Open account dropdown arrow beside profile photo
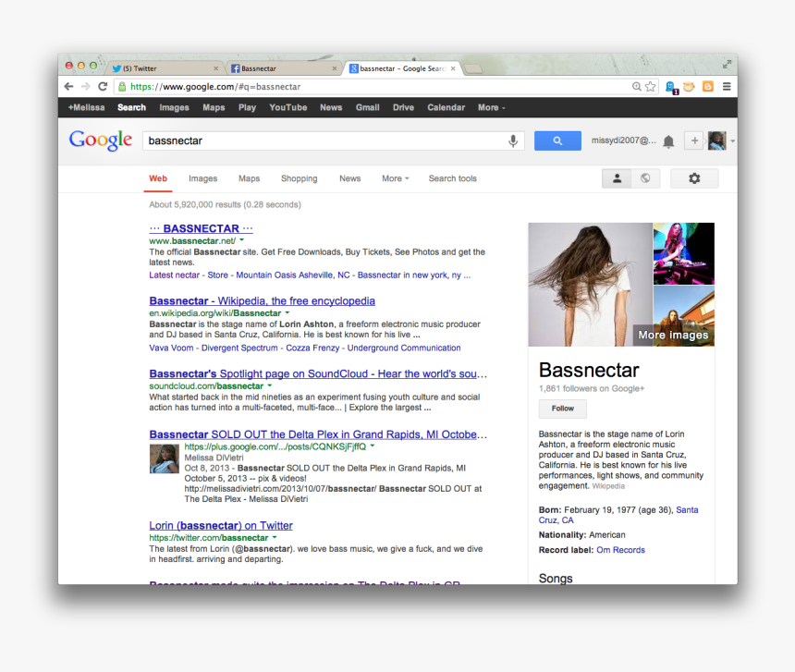Screen dimensions: 795x672 pos(732,141)
